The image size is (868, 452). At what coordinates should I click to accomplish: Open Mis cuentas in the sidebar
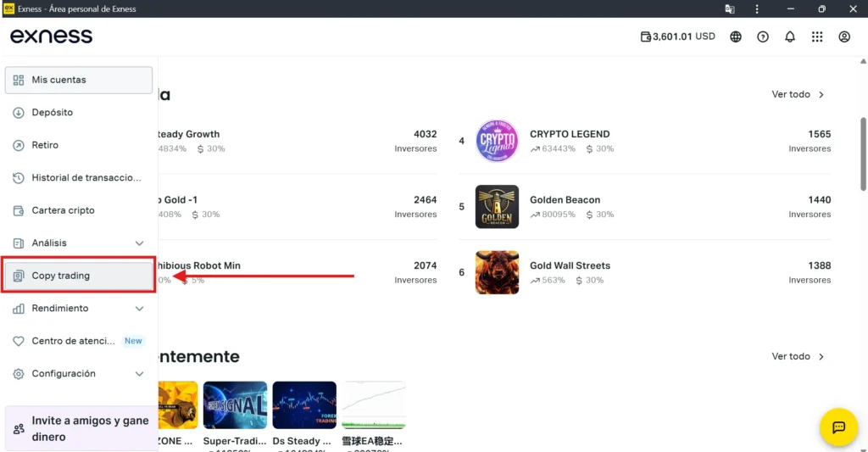(x=79, y=80)
